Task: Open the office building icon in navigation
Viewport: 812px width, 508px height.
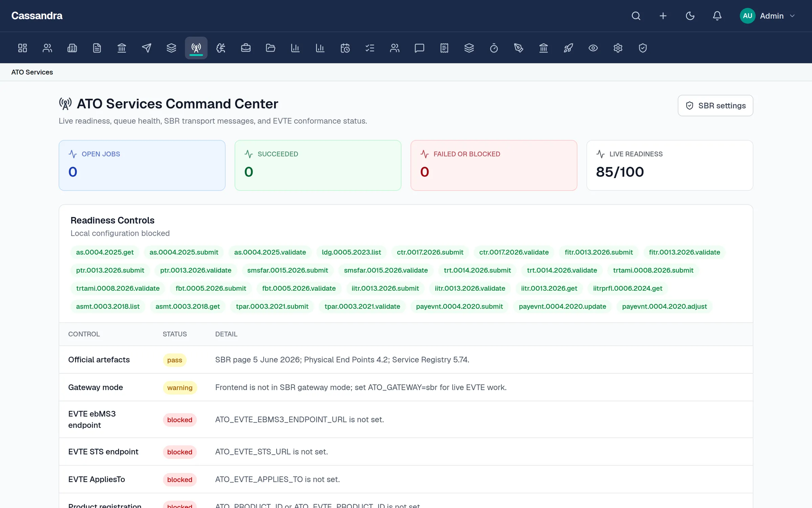Action: 72,48
